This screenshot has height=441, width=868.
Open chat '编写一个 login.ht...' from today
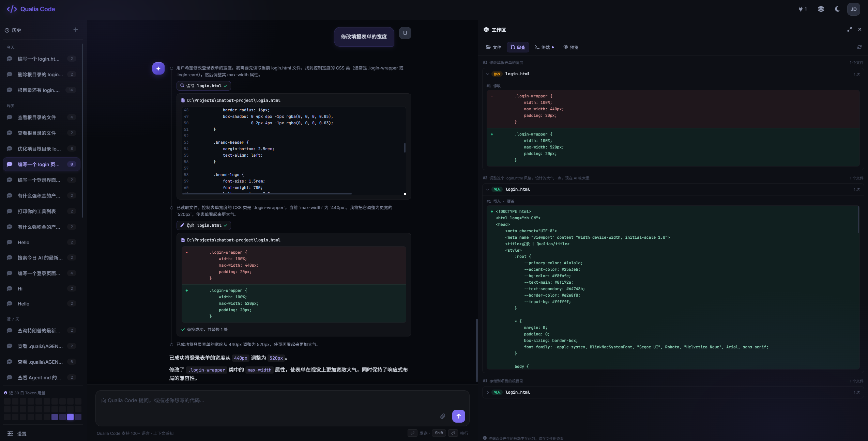point(42,59)
